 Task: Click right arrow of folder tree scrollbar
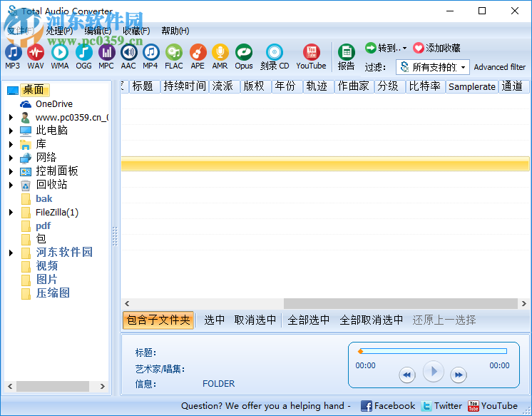click(103, 387)
